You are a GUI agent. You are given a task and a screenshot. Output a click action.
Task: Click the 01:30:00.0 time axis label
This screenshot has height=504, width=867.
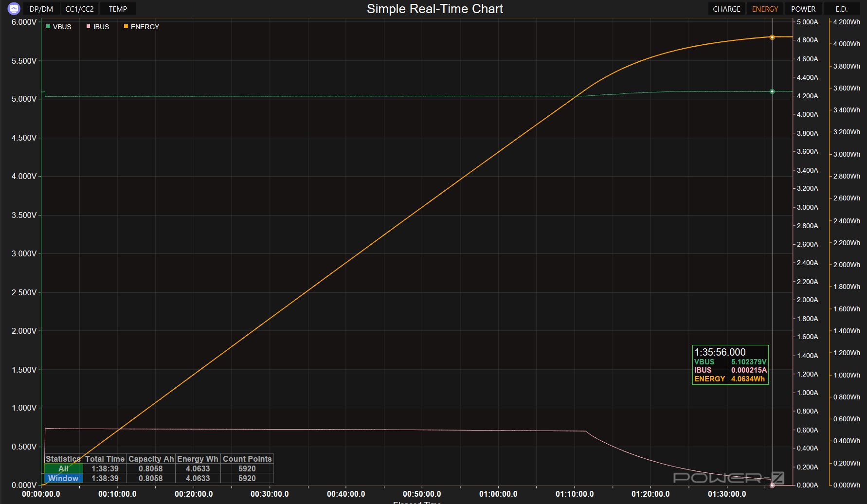727,494
